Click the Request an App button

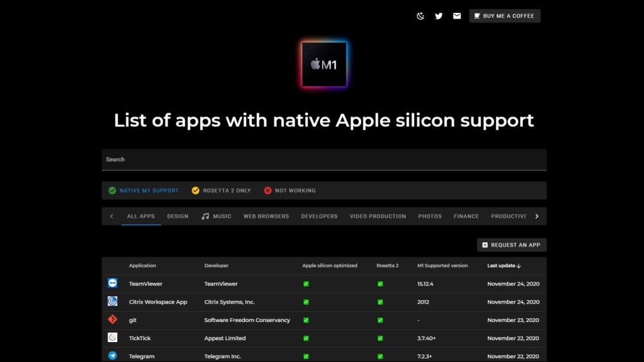pos(511,245)
